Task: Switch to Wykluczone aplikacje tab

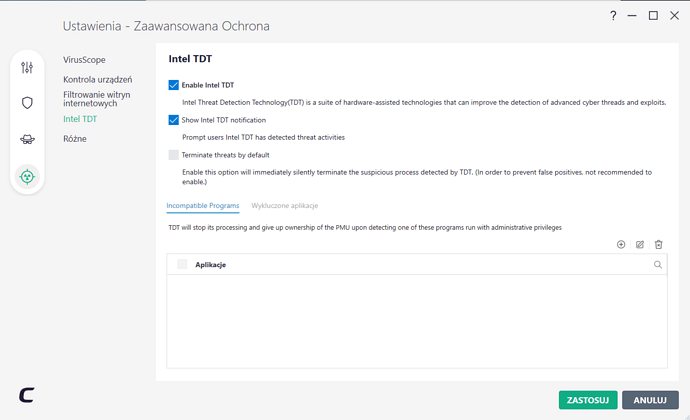Action: [x=285, y=206]
